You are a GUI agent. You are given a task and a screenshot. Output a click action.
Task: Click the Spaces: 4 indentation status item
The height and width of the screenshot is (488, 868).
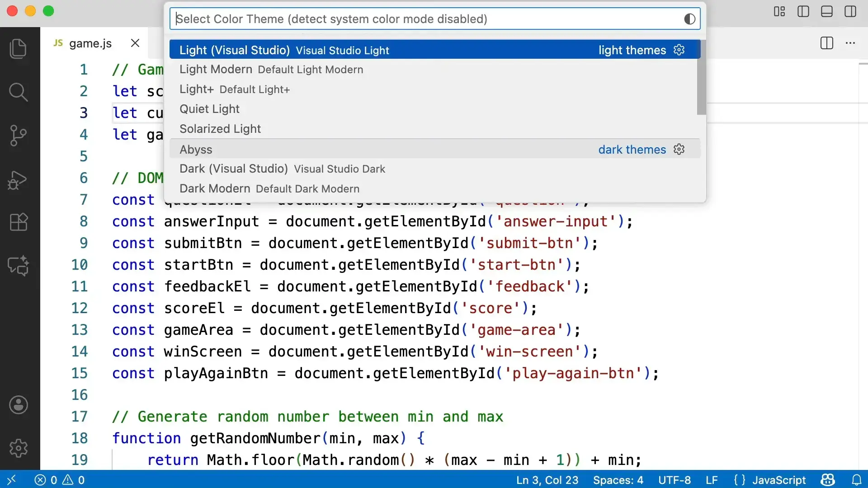click(x=618, y=480)
